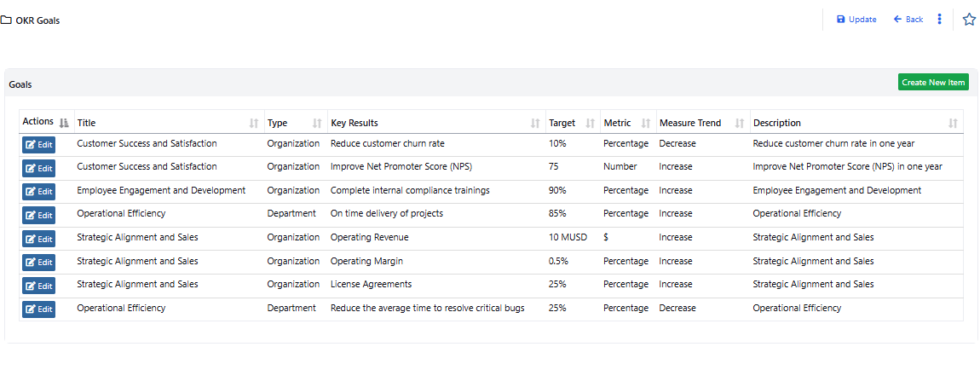The width and height of the screenshot is (980, 370).
Task: Edit the Reduce customer churn rate row
Action: click(x=38, y=145)
